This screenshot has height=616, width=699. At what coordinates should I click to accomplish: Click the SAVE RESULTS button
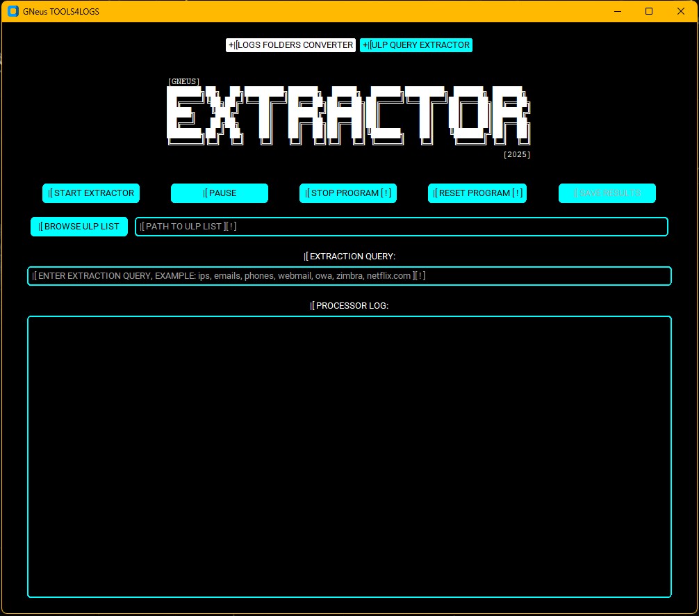tap(607, 193)
